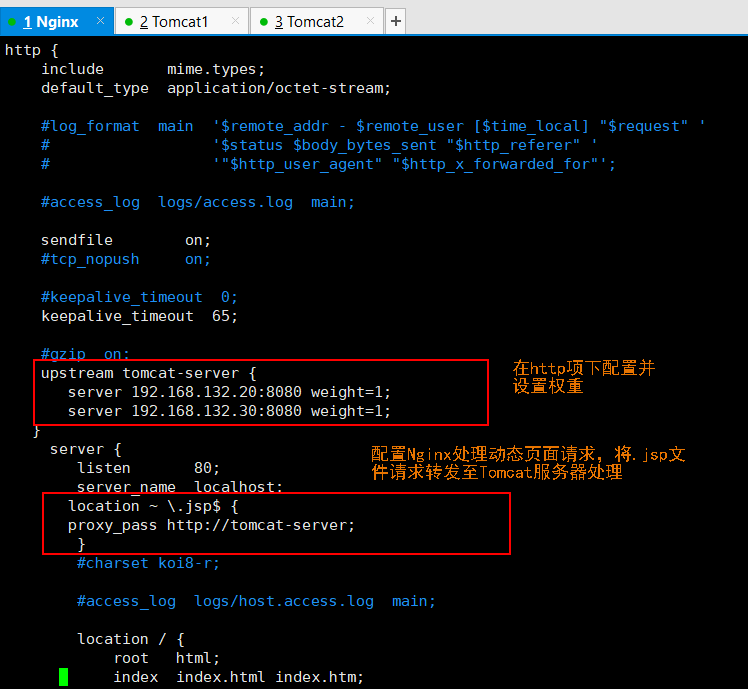This screenshot has height=689, width=748.
Task: Click the server 192.168.132.30:8080 line
Action: [x=229, y=411]
